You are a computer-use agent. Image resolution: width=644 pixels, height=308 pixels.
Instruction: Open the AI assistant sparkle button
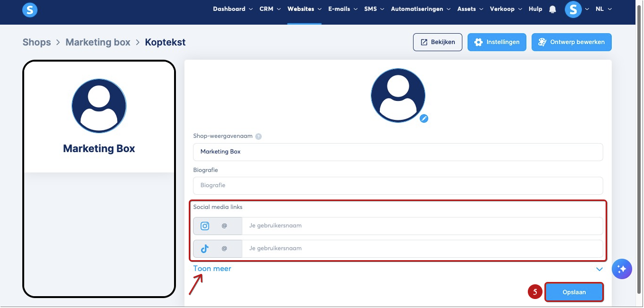click(622, 269)
